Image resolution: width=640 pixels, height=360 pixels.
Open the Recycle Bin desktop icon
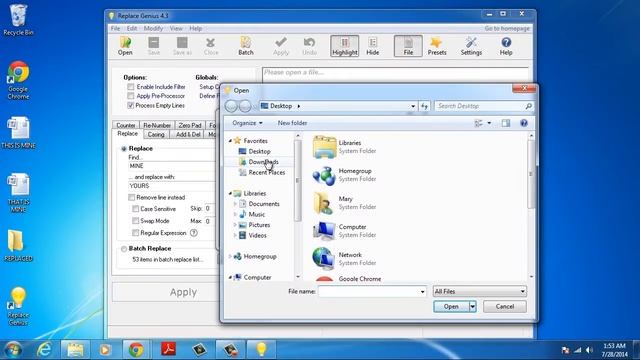18,20
